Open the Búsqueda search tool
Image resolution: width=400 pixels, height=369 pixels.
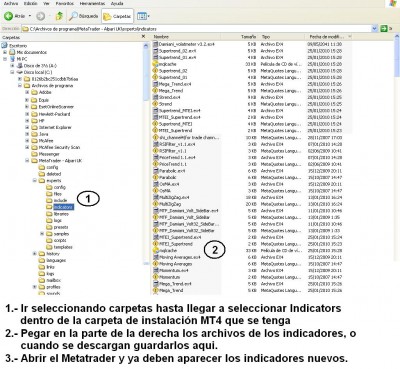tap(84, 16)
